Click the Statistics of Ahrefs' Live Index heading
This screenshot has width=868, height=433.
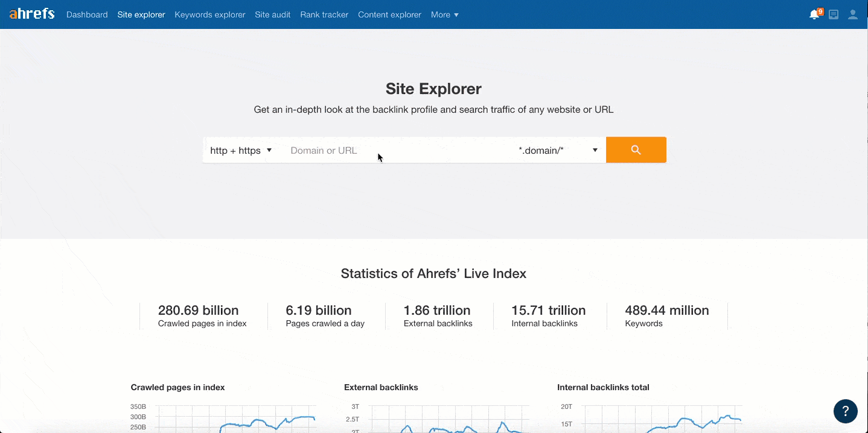pos(433,274)
